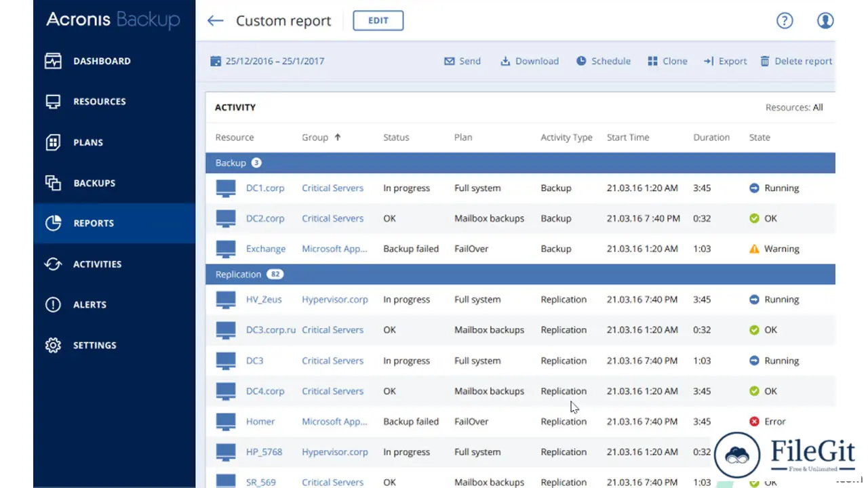
Task: Open the date range 25/12/2016 – 25/1/2017
Action: click(x=267, y=61)
